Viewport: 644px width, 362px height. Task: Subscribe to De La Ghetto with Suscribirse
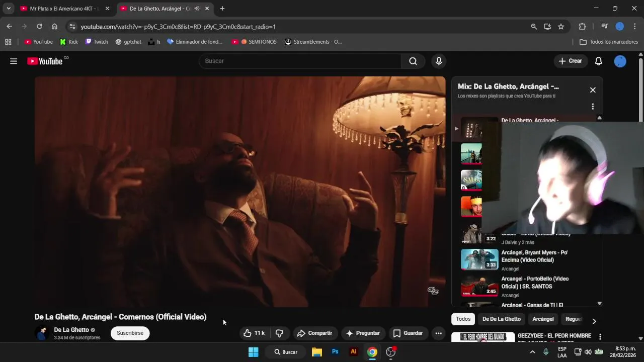pos(130,333)
